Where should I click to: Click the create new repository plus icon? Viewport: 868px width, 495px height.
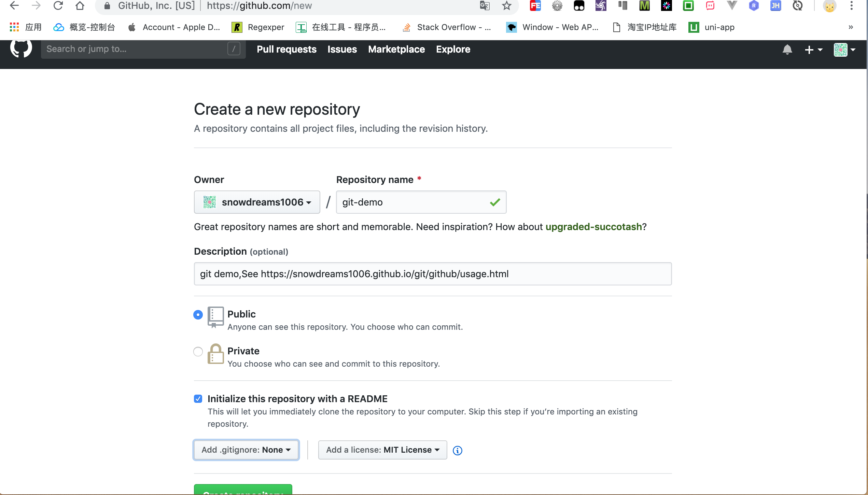click(x=810, y=49)
